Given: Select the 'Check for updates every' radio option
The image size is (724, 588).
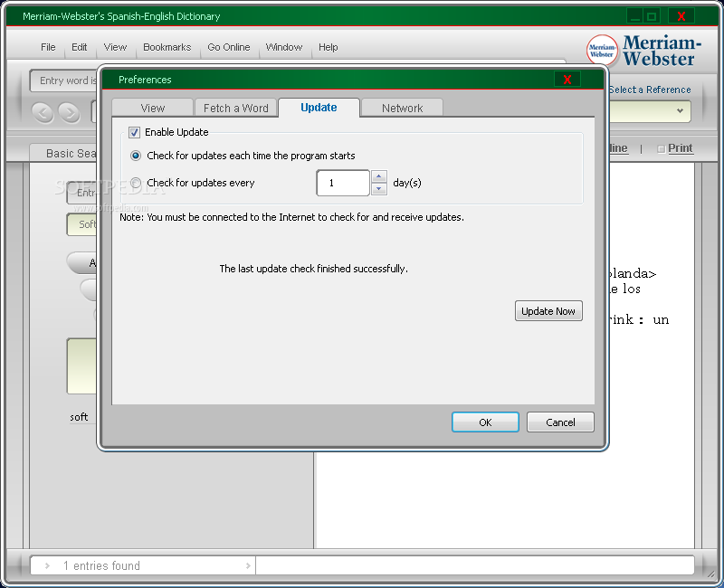Looking at the screenshot, I should (136, 183).
